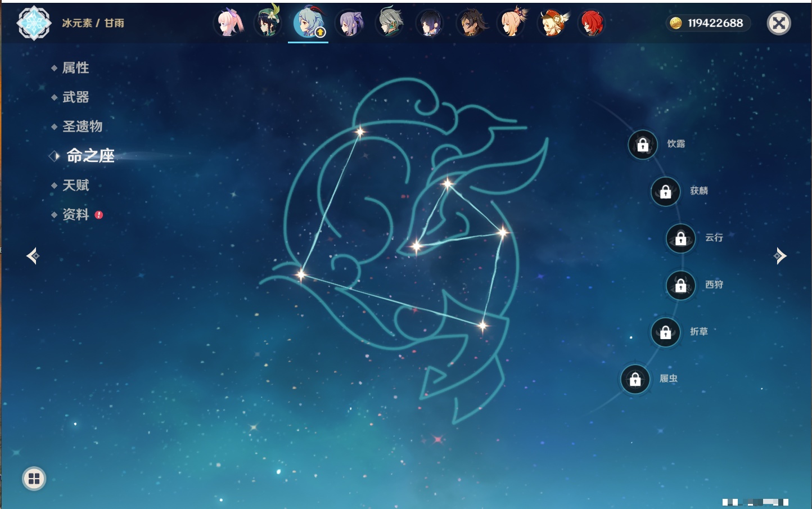The image size is (812, 509).
Task: Open the 履虫 locked constellation node
Action: [x=635, y=380]
